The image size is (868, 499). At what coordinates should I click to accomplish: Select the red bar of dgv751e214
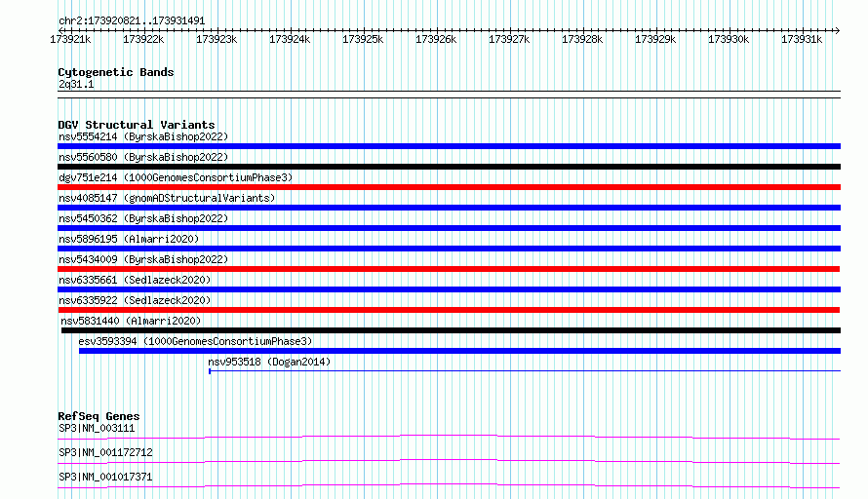(449, 187)
